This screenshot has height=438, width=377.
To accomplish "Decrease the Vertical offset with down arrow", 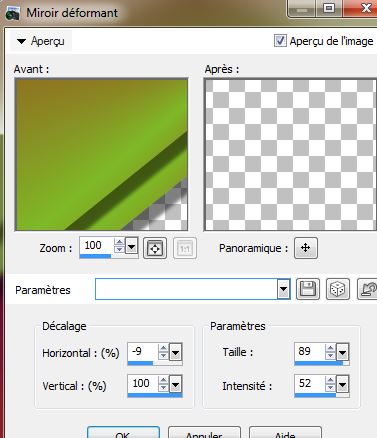I will click(x=163, y=388).
